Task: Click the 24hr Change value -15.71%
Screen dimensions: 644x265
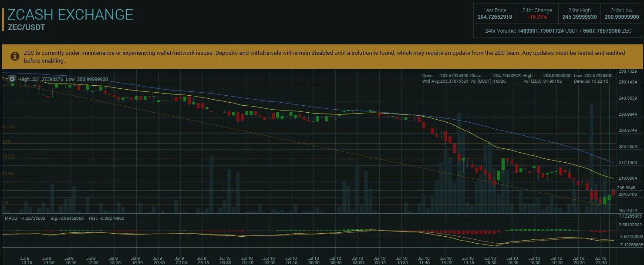Action: (x=537, y=17)
